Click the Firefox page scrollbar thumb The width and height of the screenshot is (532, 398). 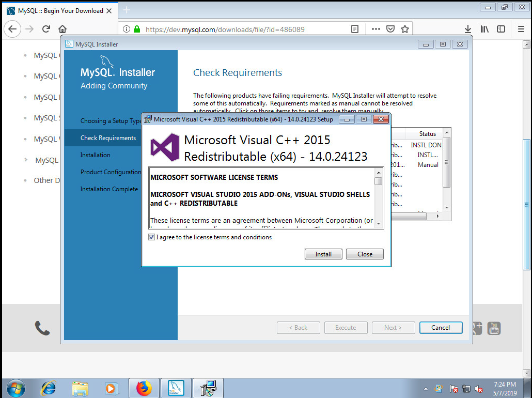pos(526,204)
